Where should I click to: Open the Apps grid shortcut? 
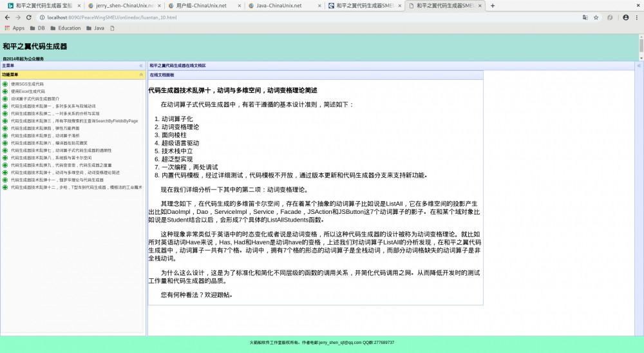(x=14, y=28)
